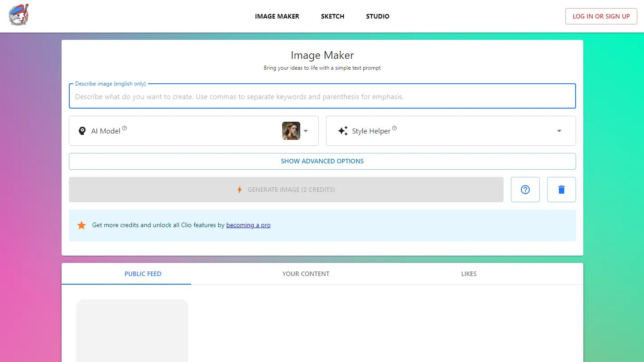Click the AI Model head icon
The image size is (644, 362).
pos(82,131)
